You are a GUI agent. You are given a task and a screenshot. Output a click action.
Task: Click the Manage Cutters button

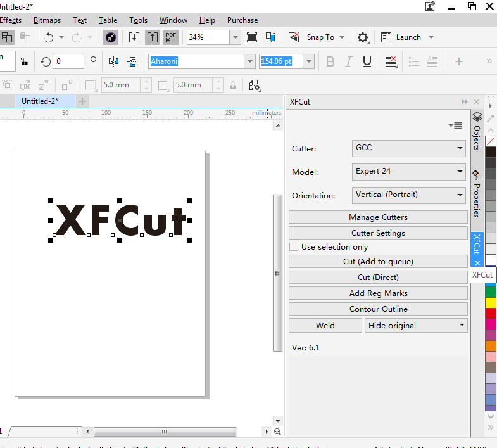378,217
